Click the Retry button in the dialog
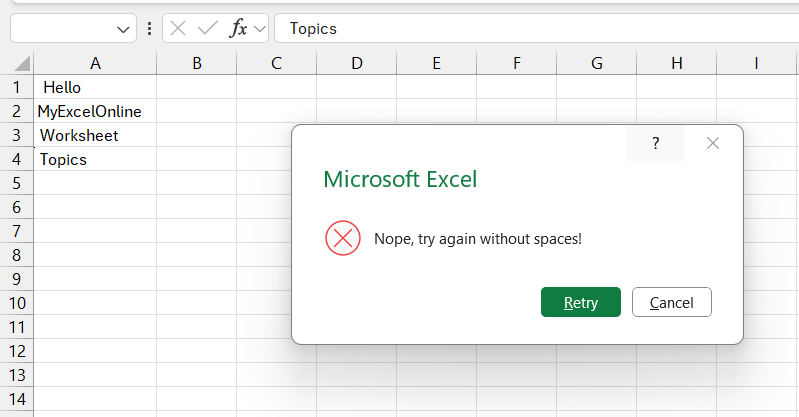 (580, 302)
